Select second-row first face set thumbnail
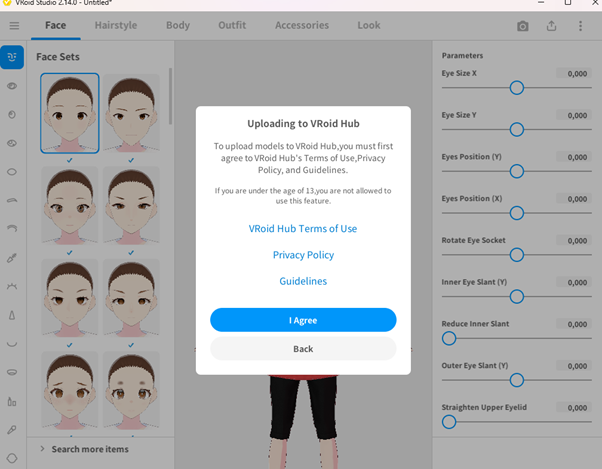This screenshot has height=469, width=602. [x=69, y=206]
